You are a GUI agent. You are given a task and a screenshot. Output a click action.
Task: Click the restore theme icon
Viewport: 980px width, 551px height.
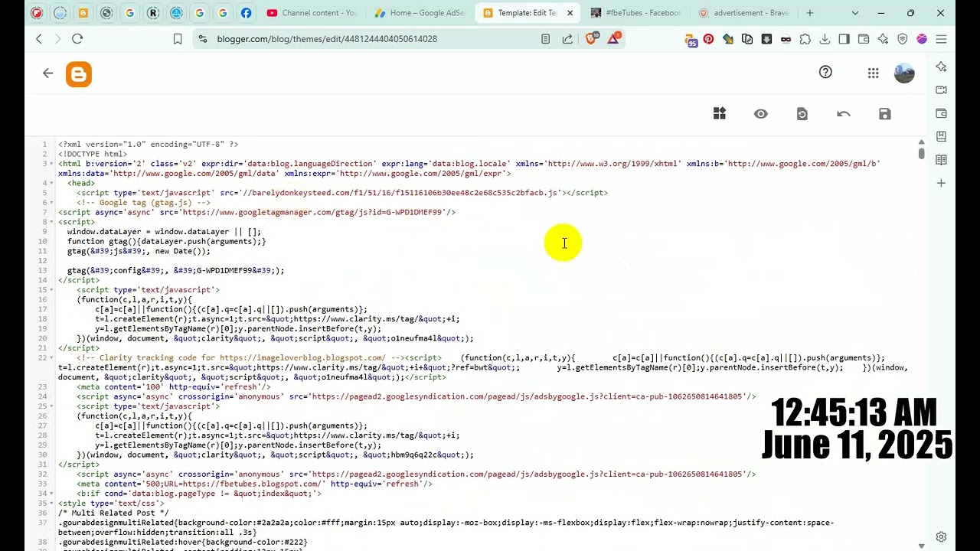(x=802, y=114)
